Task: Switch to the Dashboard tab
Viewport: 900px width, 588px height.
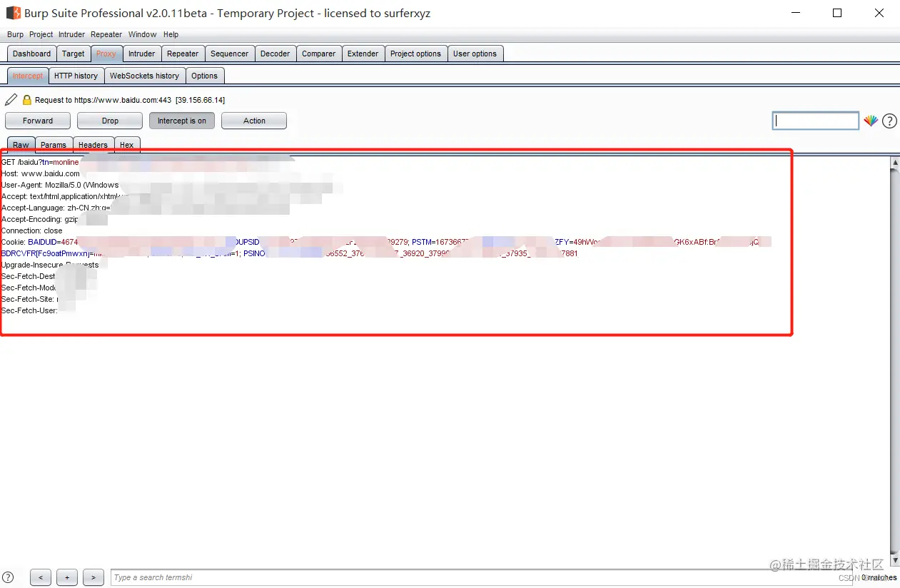Action: tap(32, 54)
